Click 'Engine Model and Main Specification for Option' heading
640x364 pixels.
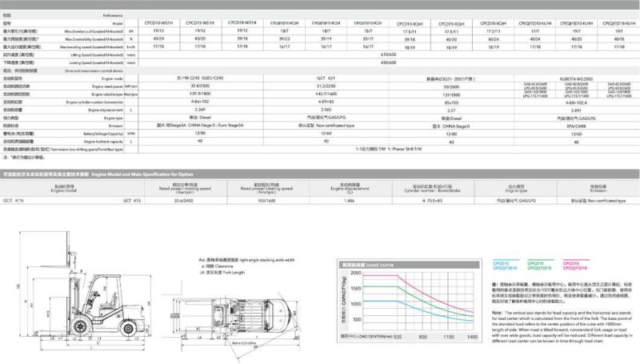click(142, 174)
